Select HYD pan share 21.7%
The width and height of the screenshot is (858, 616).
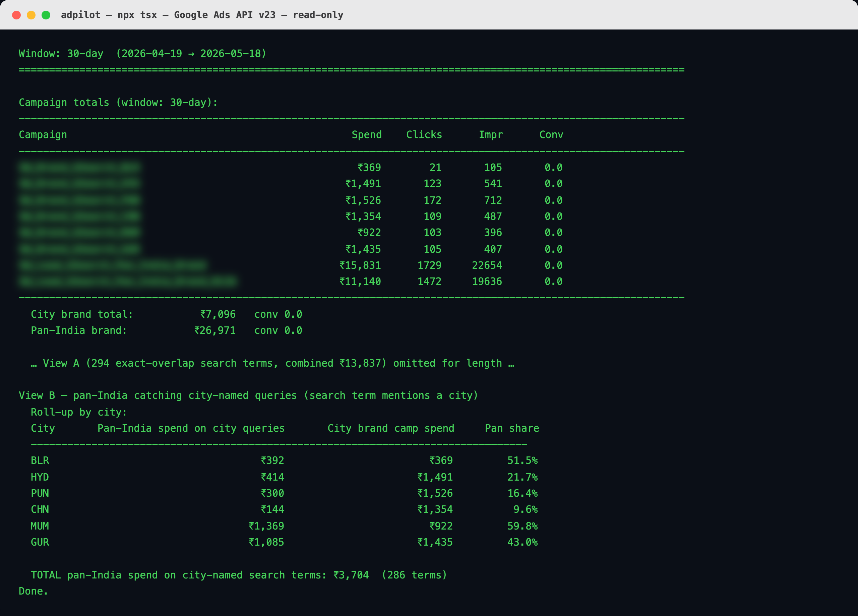[x=523, y=477]
